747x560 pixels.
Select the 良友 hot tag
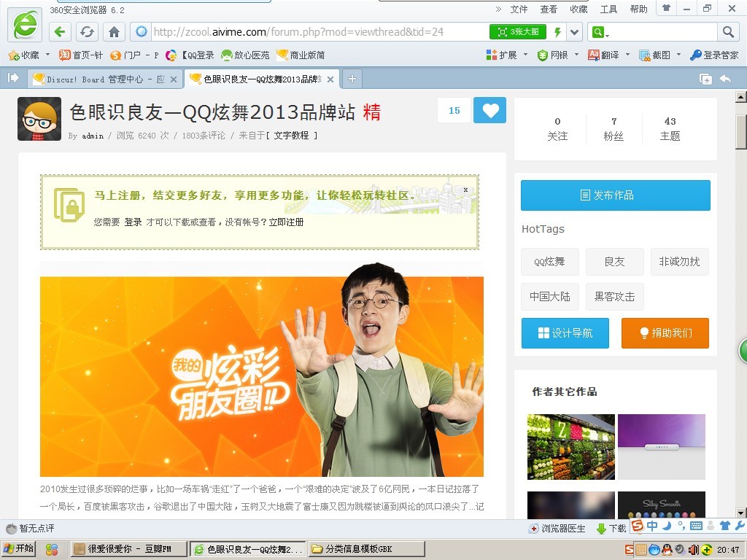click(x=614, y=262)
